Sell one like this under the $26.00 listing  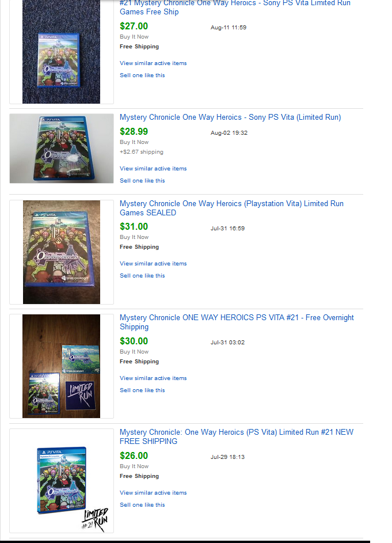coord(142,505)
